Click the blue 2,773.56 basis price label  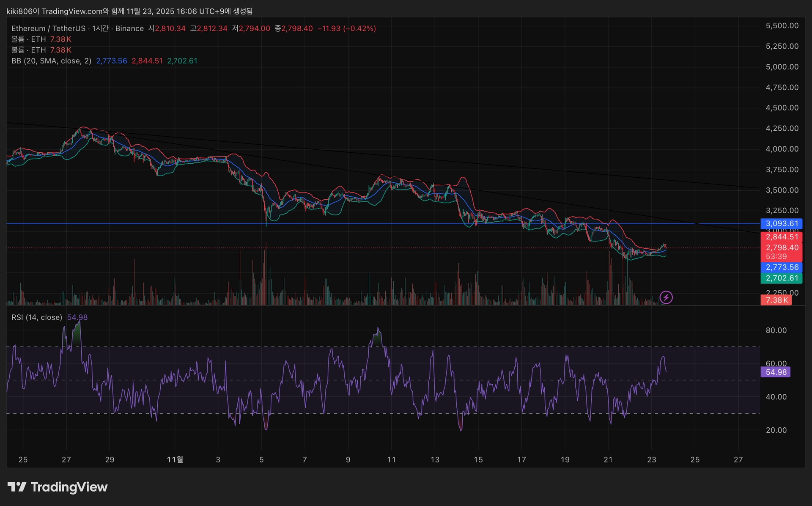(x=782, y=267)
